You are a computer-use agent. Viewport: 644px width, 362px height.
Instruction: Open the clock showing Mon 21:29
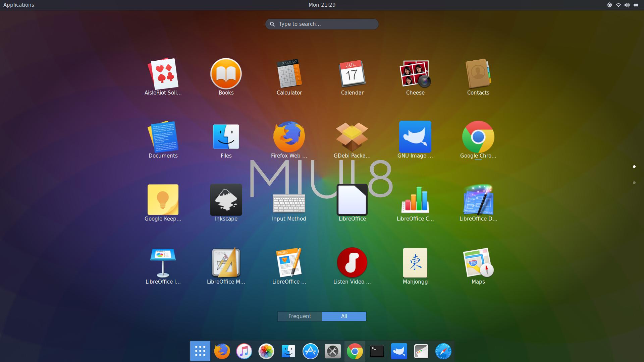(x=322, y=5)
